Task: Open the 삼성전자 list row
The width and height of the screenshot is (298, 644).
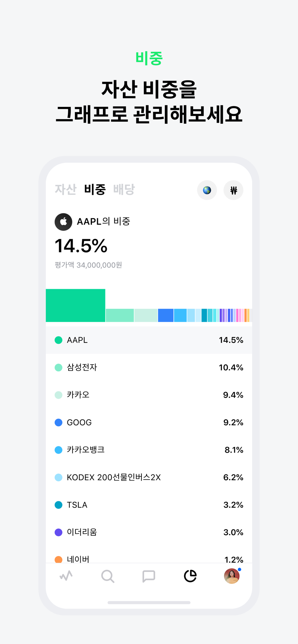Action: 149,367
